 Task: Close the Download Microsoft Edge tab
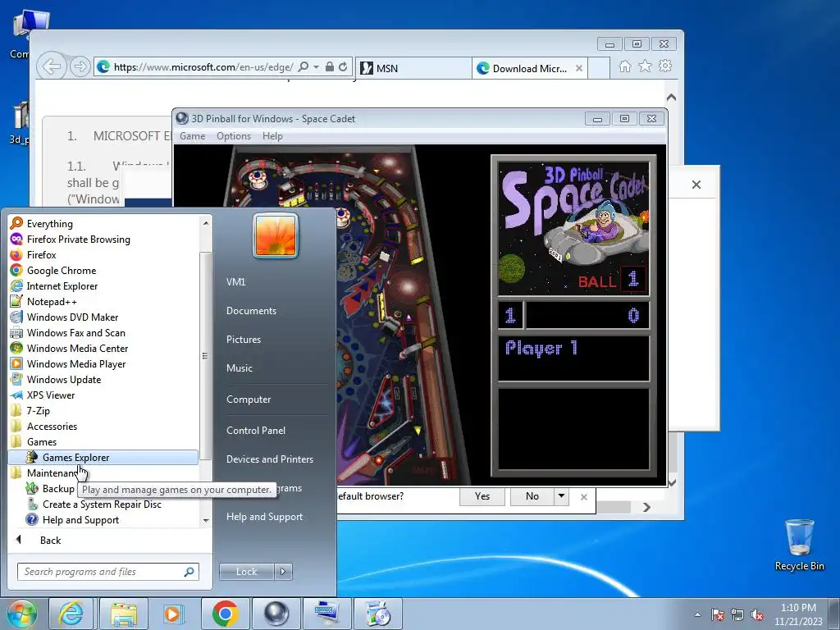[579, 68]
